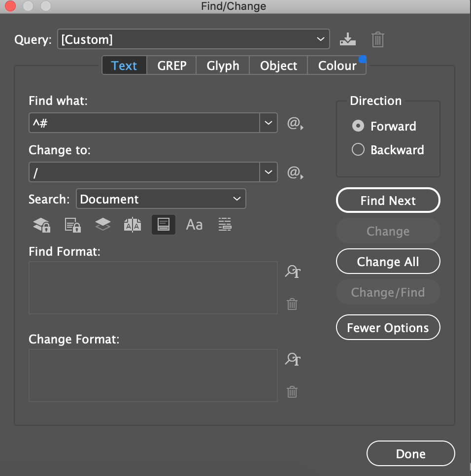Viewport: 471px width, 476px height.
Task: Open the Query dropdown list
Action: (x=321, y=39)
